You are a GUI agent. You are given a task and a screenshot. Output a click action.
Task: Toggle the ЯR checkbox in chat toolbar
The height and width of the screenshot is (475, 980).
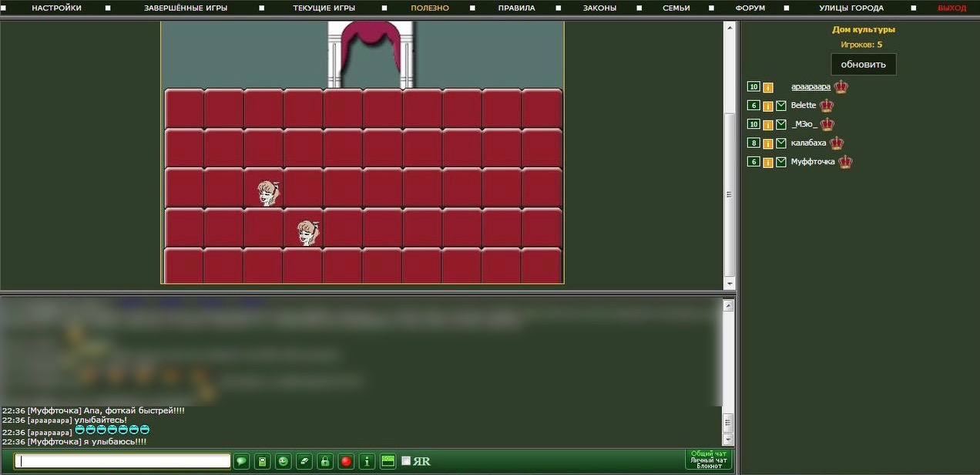[406, 461]
